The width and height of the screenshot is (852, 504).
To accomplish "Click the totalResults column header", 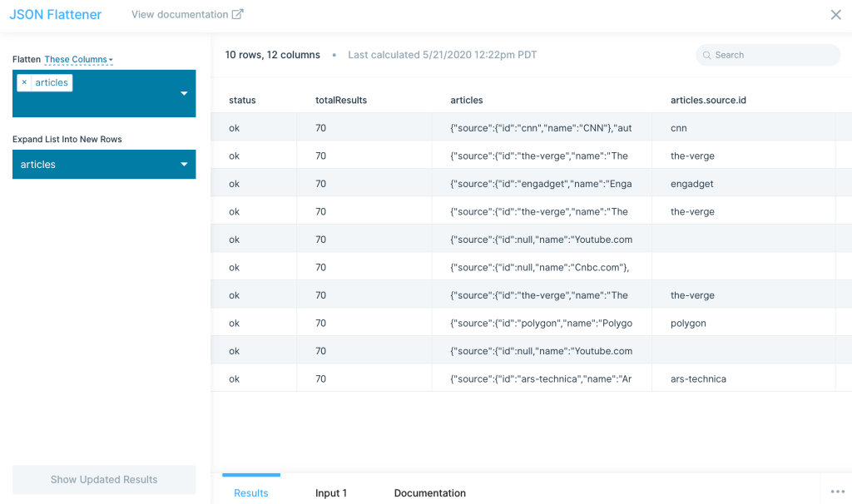I will pos(341,100).
